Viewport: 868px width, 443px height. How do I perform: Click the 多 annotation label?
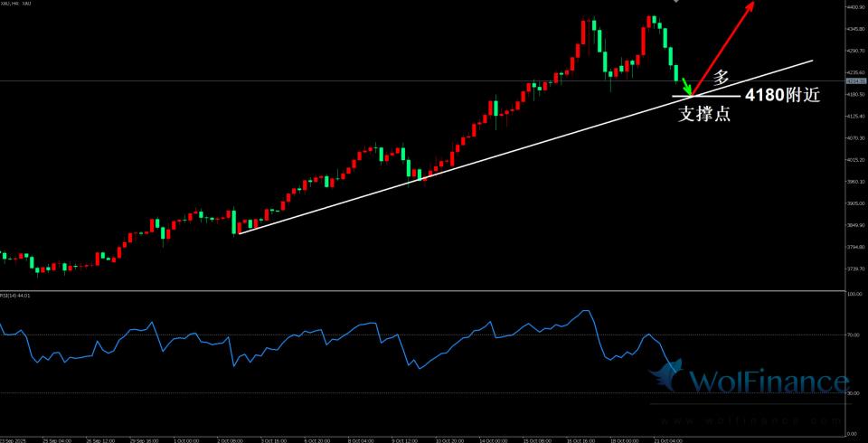pyautogui.click(x=721, y=78)
